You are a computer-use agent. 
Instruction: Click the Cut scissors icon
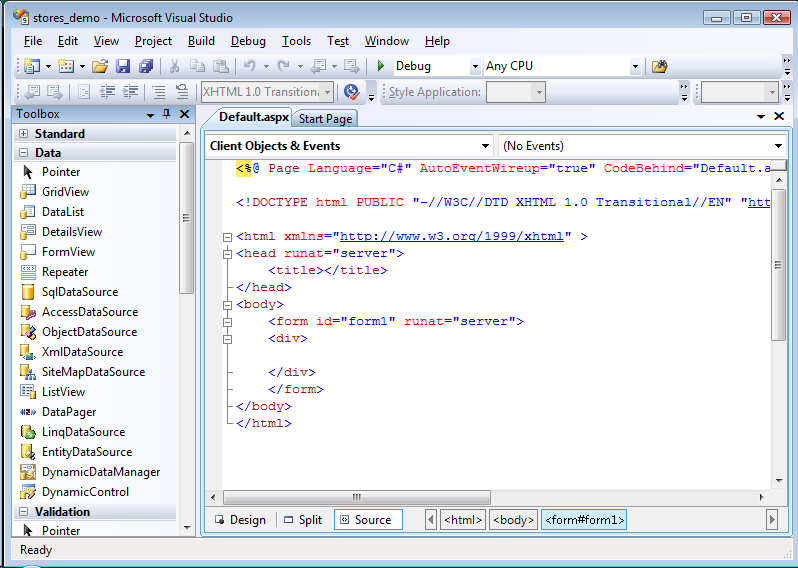[x=174, y=66]
